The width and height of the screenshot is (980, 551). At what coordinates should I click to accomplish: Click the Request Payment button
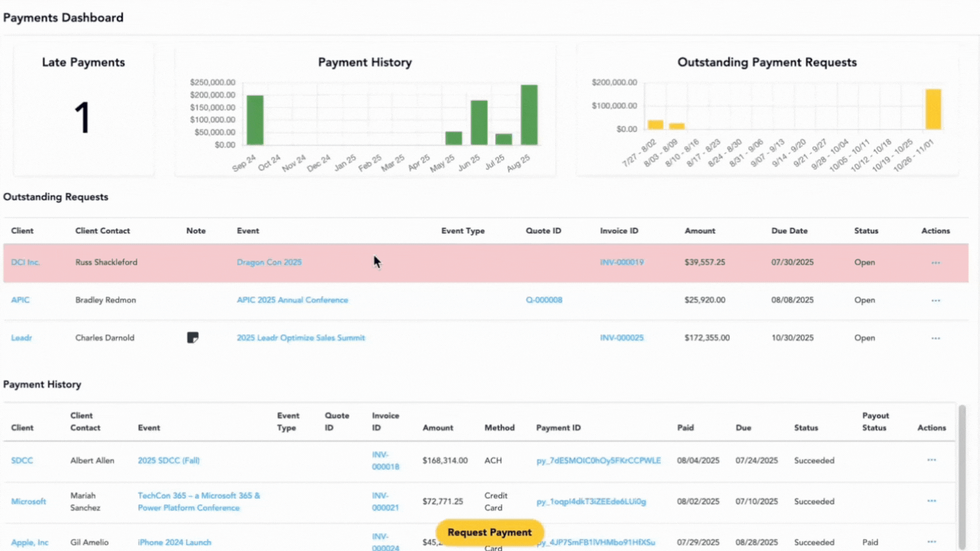(x=489, y=532)
